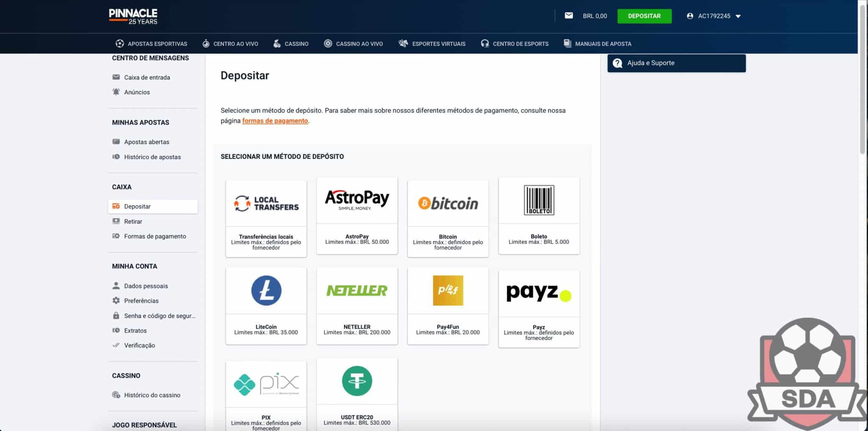Open Centro de Esports menu
This screenshot has width=868, height=431.
[514, 44]
